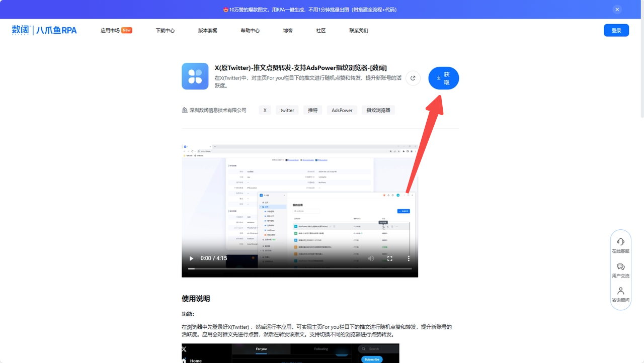Click the 使用说明 heading
Screen dimensions: 644x363
click(x=196, y=299)
